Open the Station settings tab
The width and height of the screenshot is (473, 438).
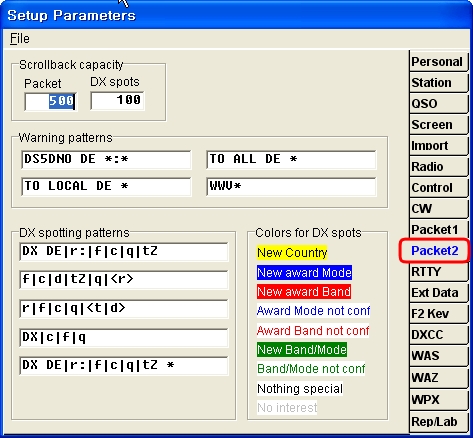[438, 83]
